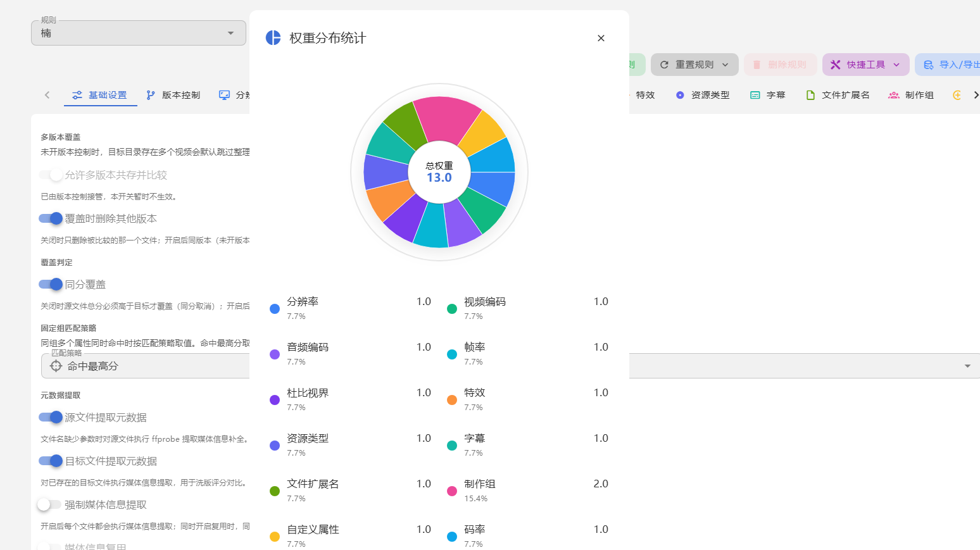
Task: Toggle 允许多版本共存并比较 switch
Action: tap(51, 175)
